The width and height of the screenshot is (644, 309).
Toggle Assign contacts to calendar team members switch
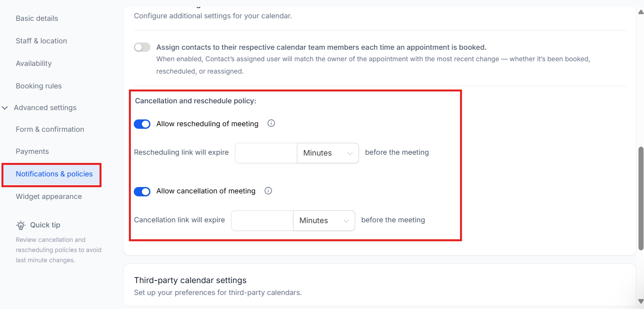click(x=142, y=47)
